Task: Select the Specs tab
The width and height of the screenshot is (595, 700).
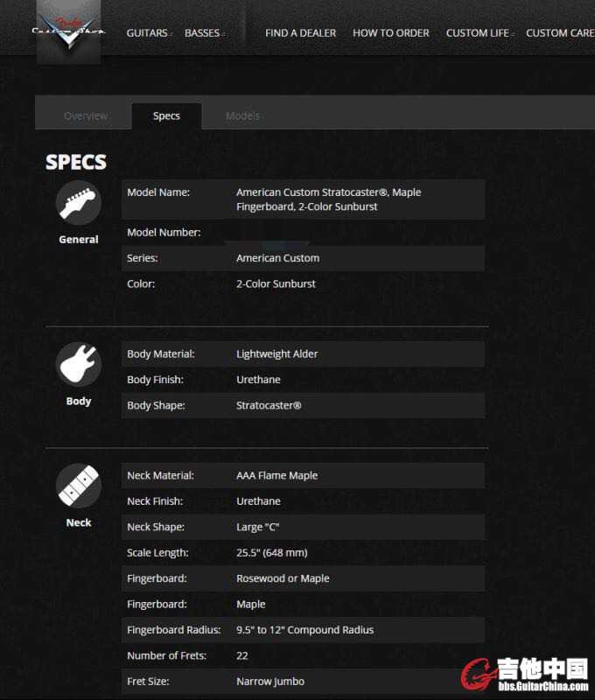Action: (166, 115)
